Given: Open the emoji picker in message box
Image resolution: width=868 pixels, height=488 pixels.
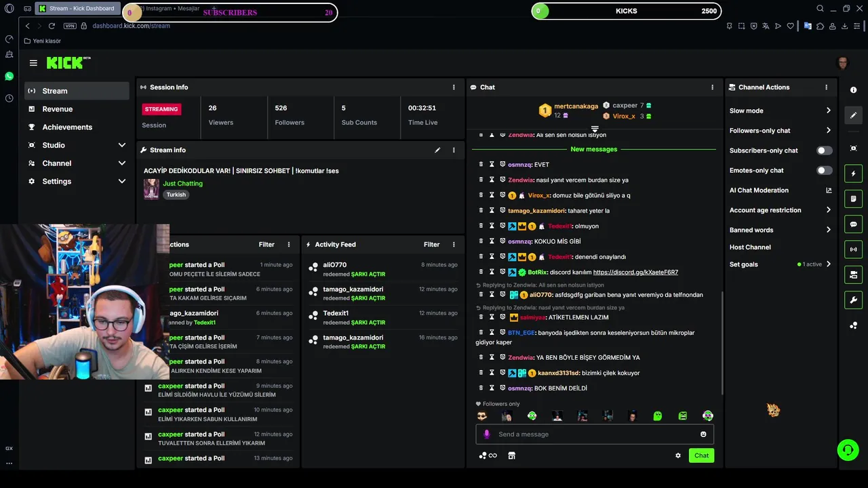Looking at the screenshot, I should click(x=703, y=434).
